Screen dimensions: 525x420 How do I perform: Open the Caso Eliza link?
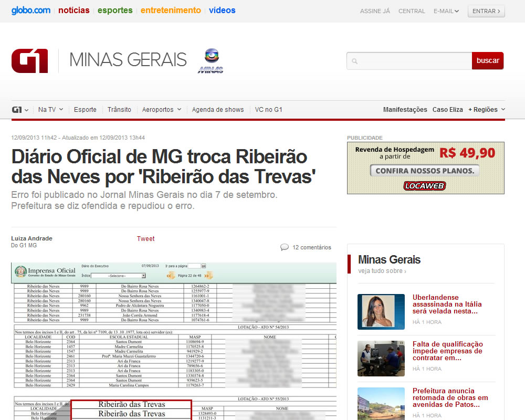[448, 110]
